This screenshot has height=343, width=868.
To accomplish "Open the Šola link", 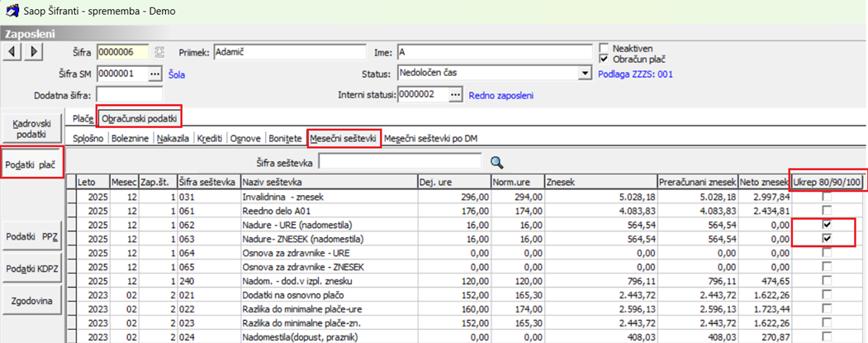I will pyautogui.click(x=177, y=74).
